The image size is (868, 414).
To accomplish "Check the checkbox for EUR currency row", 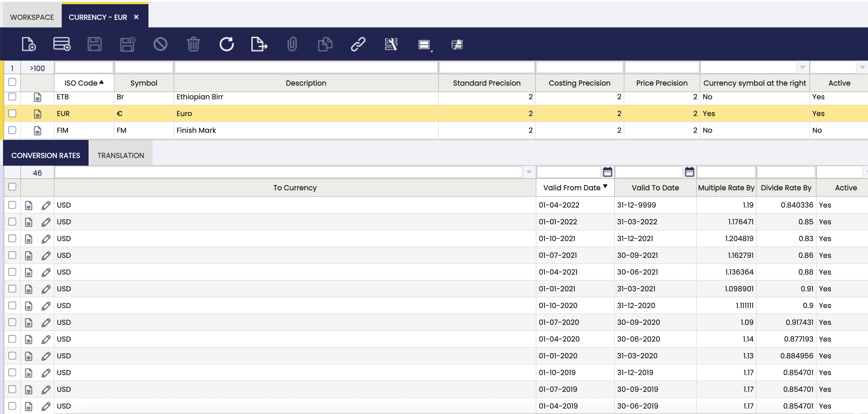I will (x=12, y=114).
